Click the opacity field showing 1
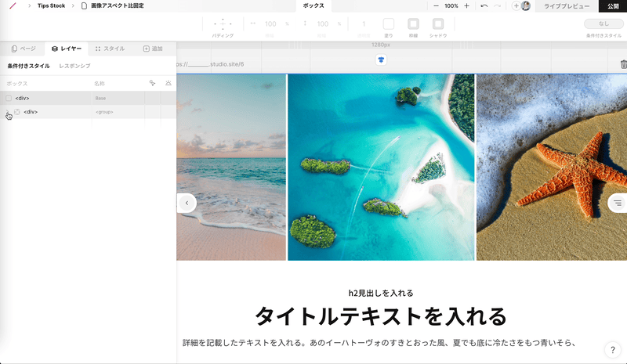The image size is (627, 364). (364, 24)
